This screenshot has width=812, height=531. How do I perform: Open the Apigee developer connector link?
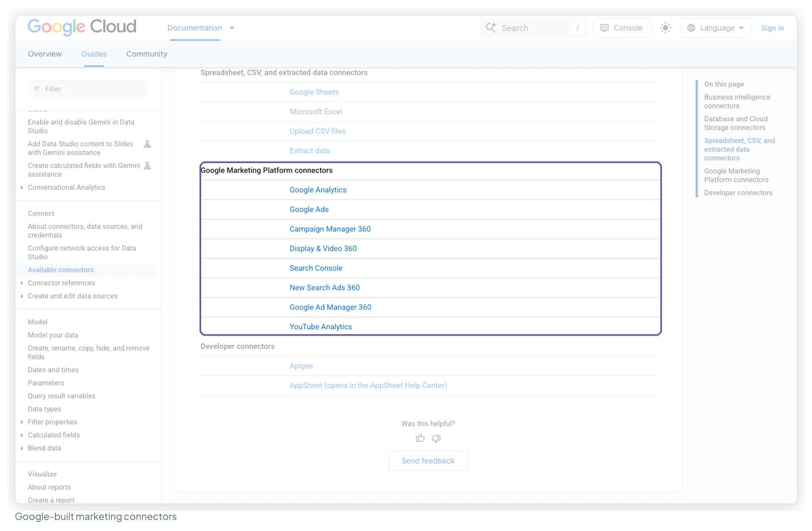click(x=301, y=366)
